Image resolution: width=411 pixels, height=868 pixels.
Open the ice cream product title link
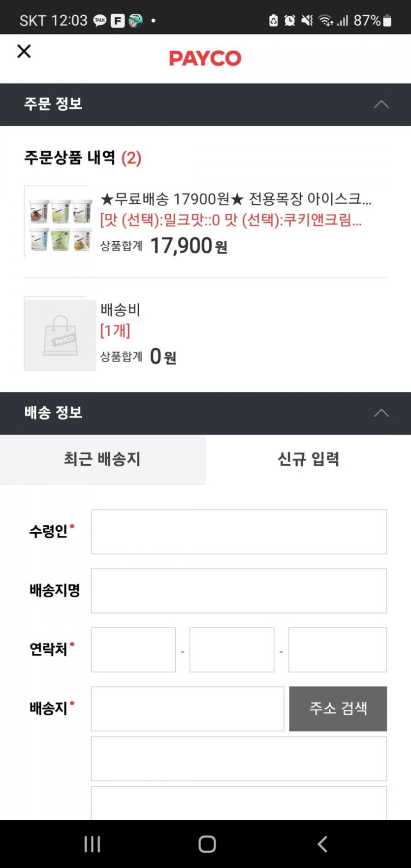pyautogui.click(x=235, y=199)
